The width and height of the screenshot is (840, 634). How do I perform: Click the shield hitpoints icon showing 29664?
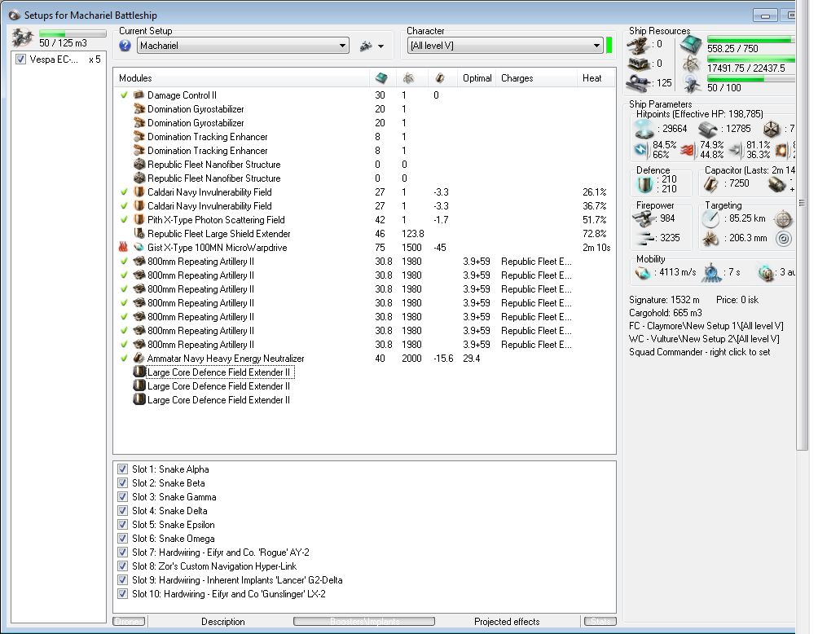point(644,129)
